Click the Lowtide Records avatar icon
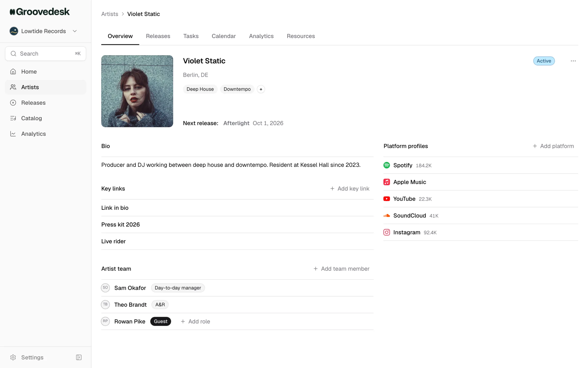The image size is (588, 368). (x=14, y=31)
